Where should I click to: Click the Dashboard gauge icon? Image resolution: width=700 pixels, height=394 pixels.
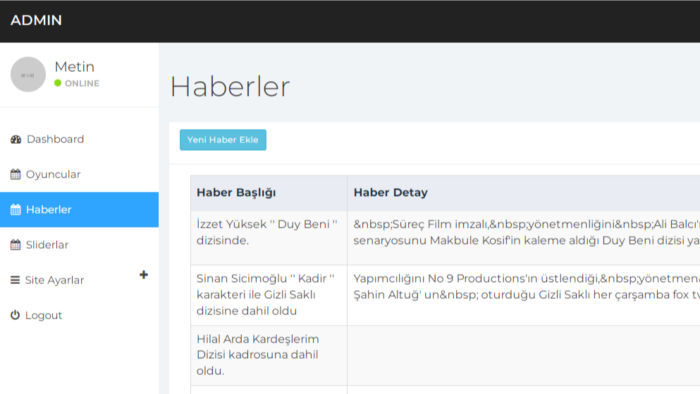click(x=16, y=139)
